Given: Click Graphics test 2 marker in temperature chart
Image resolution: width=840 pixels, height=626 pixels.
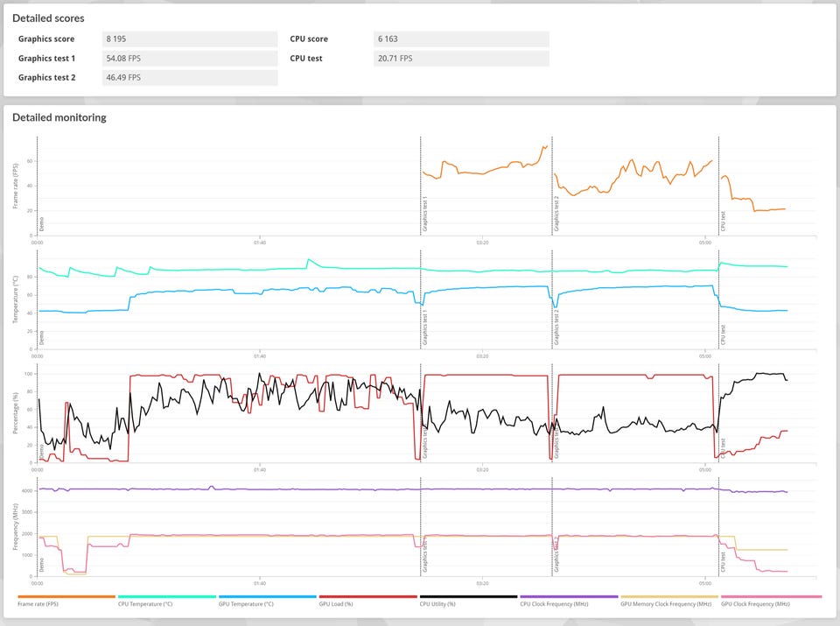Looking at the screenshot, I should point(556,327).
